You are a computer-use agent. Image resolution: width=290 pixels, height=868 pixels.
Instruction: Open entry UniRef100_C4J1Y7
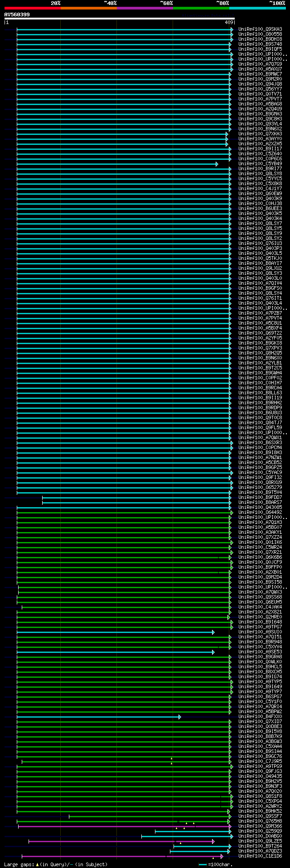pyautogui.click(x=260, y=189)
